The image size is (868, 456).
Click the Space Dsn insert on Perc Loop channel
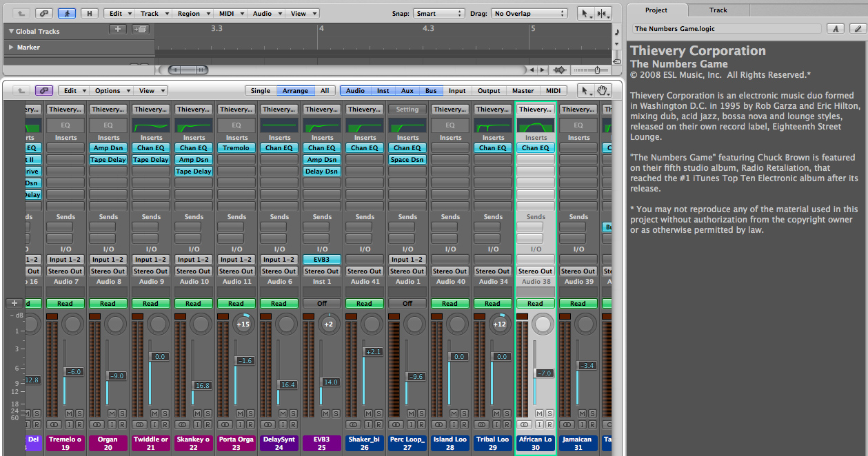(x=407, y=159)
